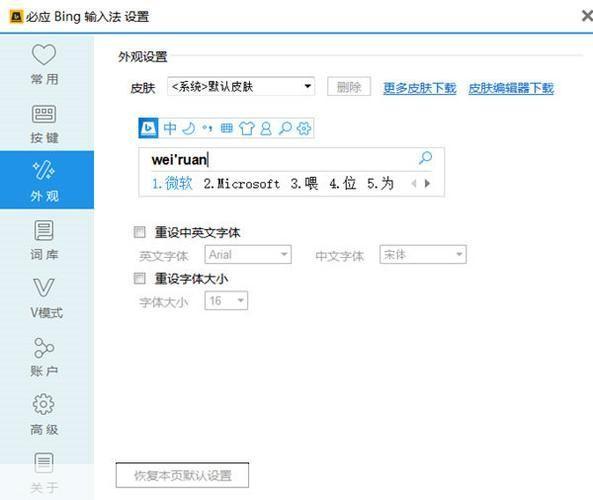Click the user account icon on toolbar
This screenshot has width=593, height=500.
tap(266, 128)
